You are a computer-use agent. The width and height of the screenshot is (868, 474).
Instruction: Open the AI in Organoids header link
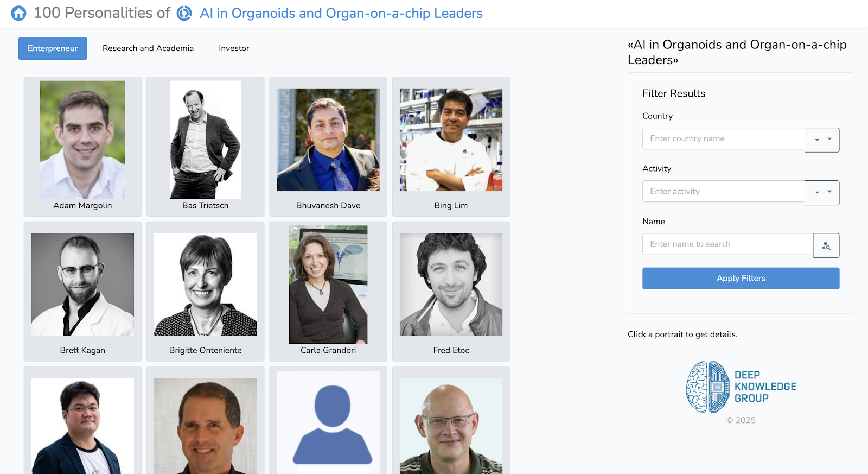(341, 13)
